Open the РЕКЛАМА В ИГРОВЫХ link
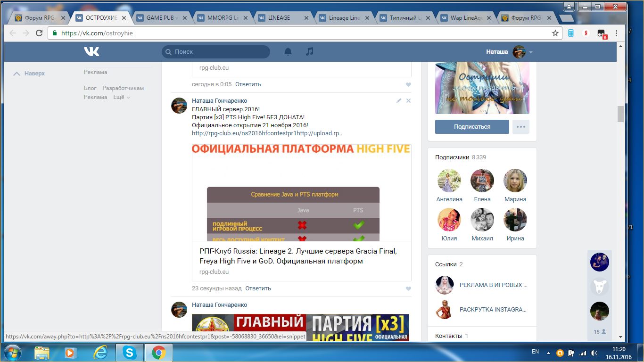Screen dimensions: 644x362 pos(494,285)
